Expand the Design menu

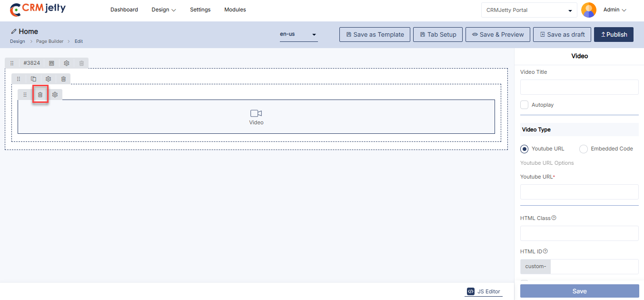coord(164,10)
